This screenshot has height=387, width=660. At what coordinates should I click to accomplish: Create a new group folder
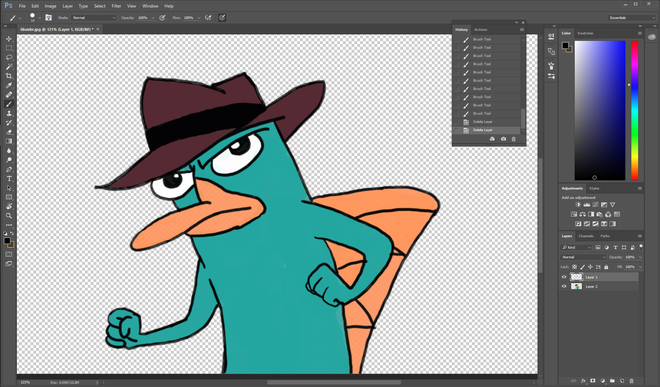pos(612,381)
